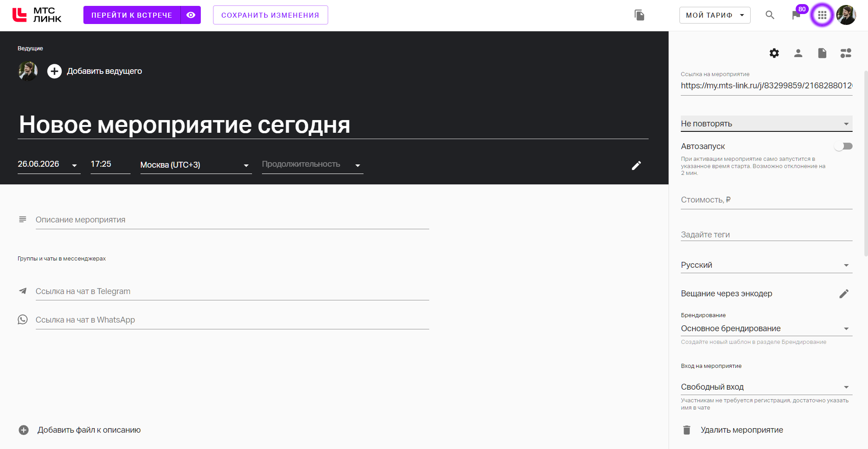The height and width of the screenshot is (449, 868).
Task: Click the Описание мероприятия field
Action: click(232, 220)
